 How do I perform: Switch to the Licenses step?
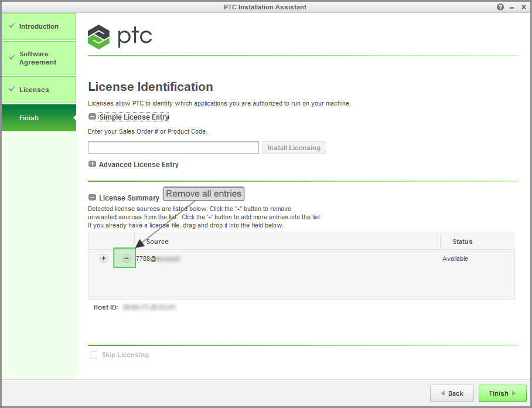[x=39, y=90]
